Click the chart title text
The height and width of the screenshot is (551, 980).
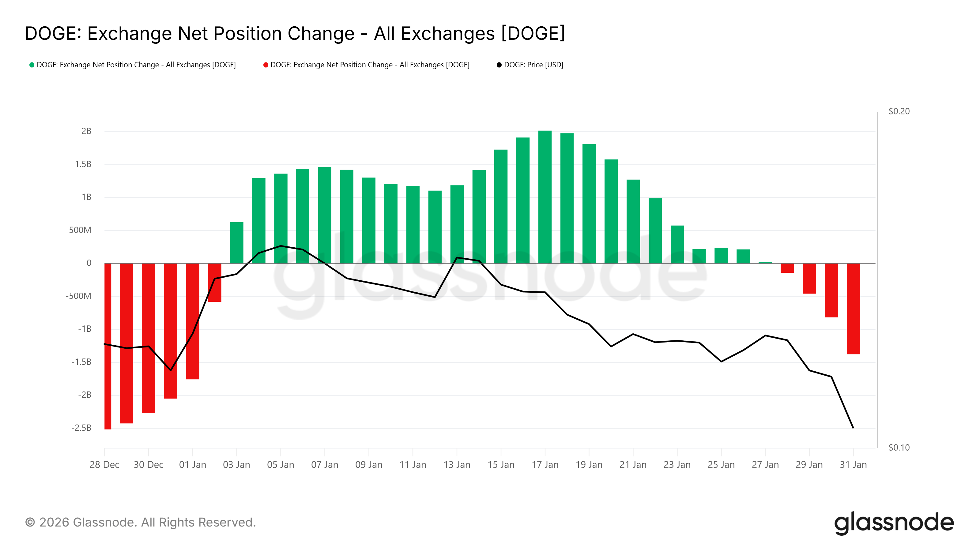[295, 33]
